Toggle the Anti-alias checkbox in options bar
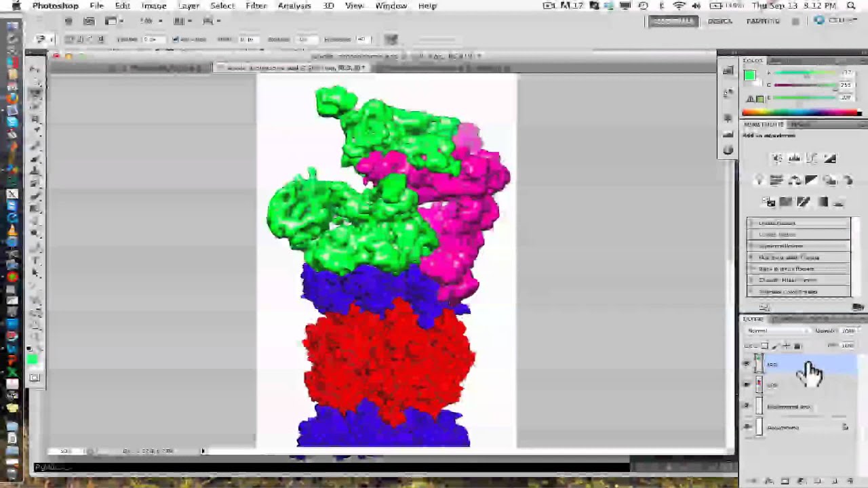This screenshot has height=488, width=868. (x=175, y=39)
